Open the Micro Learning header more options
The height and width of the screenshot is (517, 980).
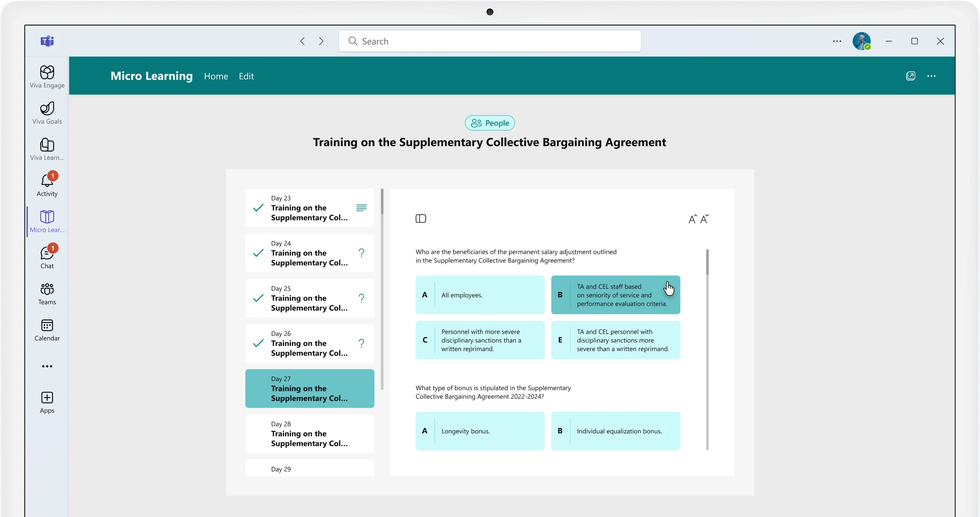(x=931, y=76)
